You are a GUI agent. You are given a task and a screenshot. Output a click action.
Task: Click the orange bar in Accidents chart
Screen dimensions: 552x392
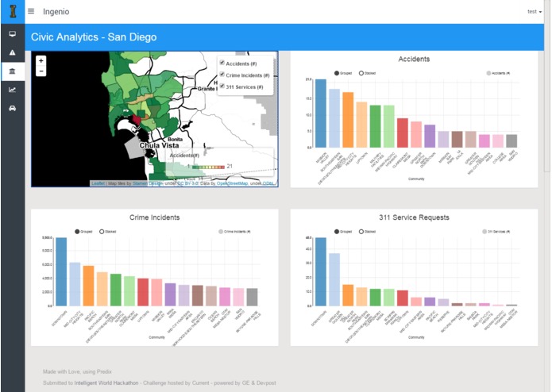pos(348,120)
